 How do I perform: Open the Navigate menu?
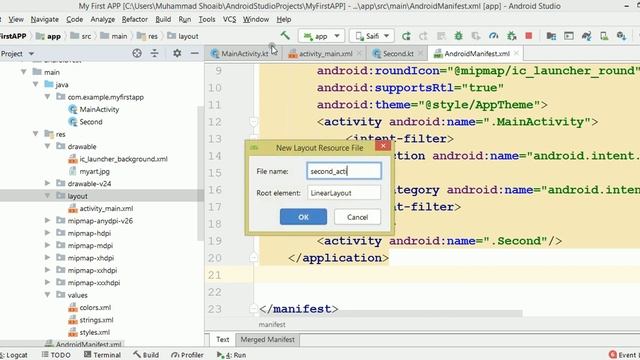tap(44, 19)
